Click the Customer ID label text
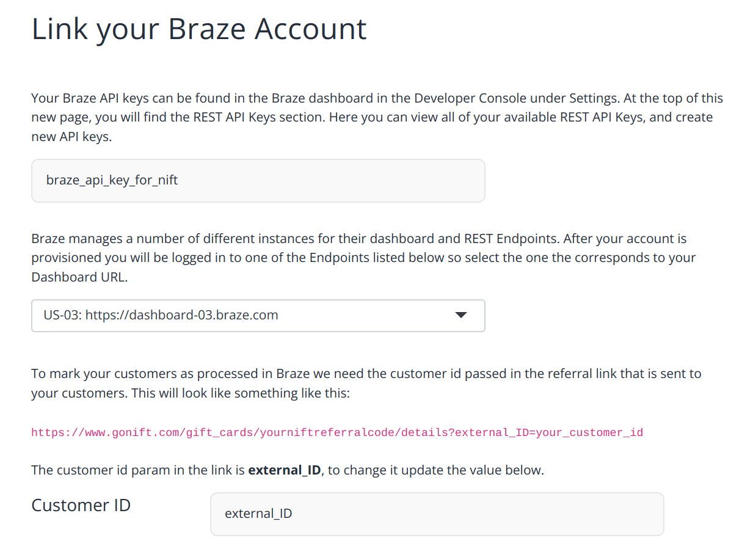The image size is (742, 560). tap(81, 505)
